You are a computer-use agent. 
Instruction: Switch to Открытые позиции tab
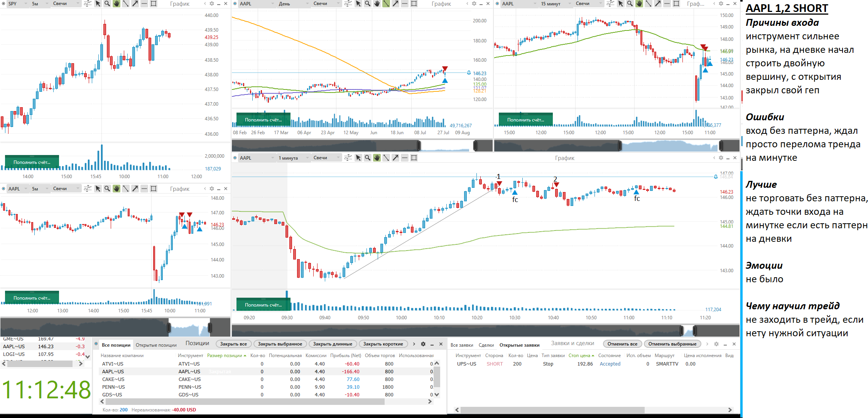tap(156, 345)
